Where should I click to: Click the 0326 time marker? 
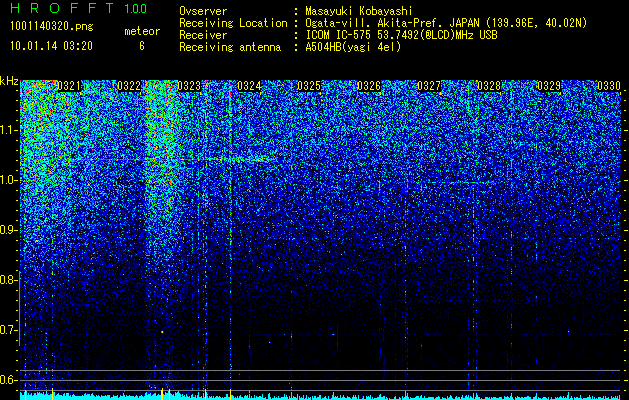pyautogui.click(x=369, y=86)
